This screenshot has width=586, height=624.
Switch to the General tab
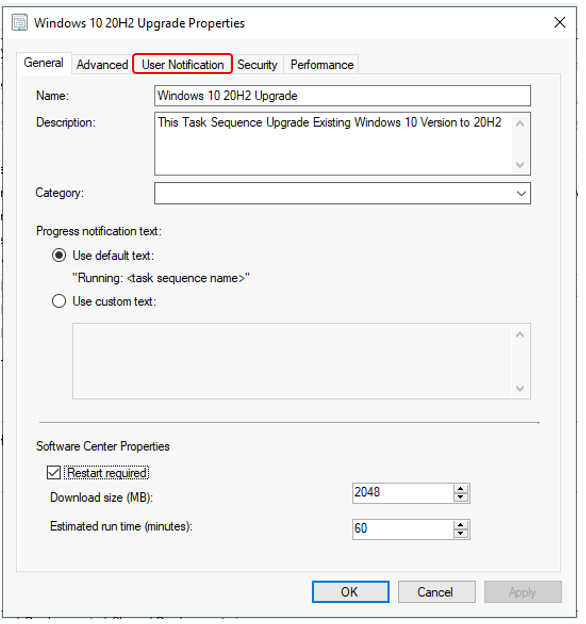(x=44, y=63)
